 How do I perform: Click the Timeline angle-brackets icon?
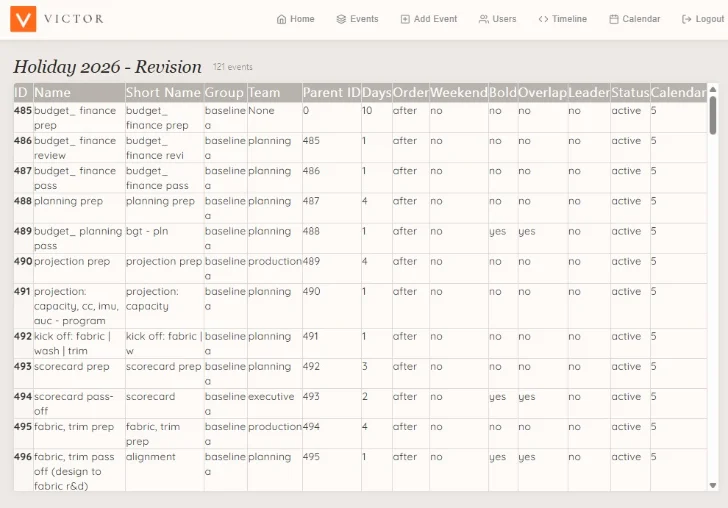[543, 19]
